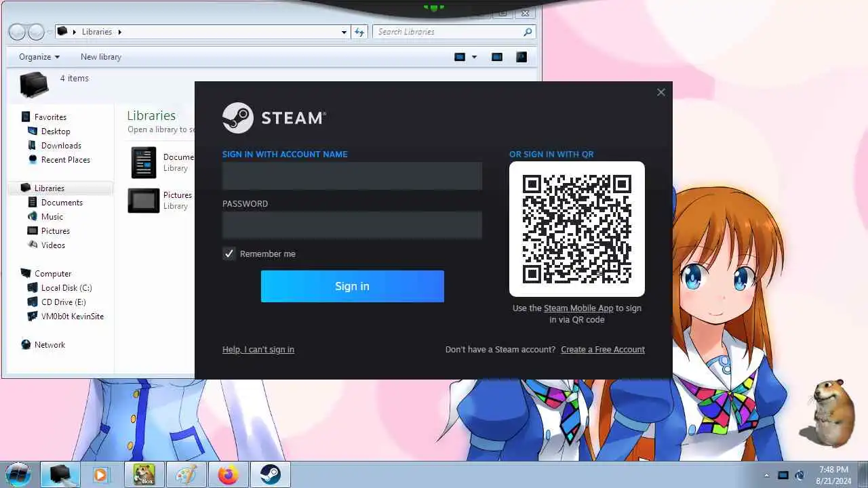
Task: Open the Create a Free Account link
Action: [x=603, y=350]
